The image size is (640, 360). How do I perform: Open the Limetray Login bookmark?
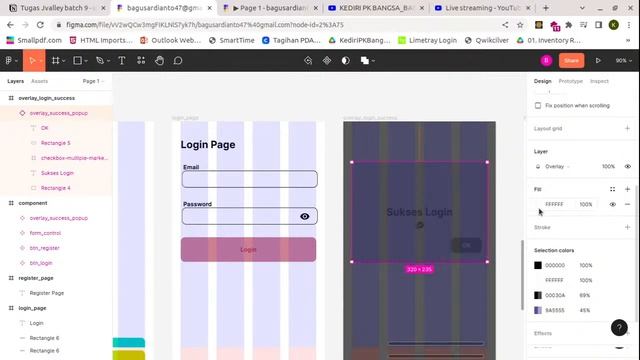[x=428, y=40]
